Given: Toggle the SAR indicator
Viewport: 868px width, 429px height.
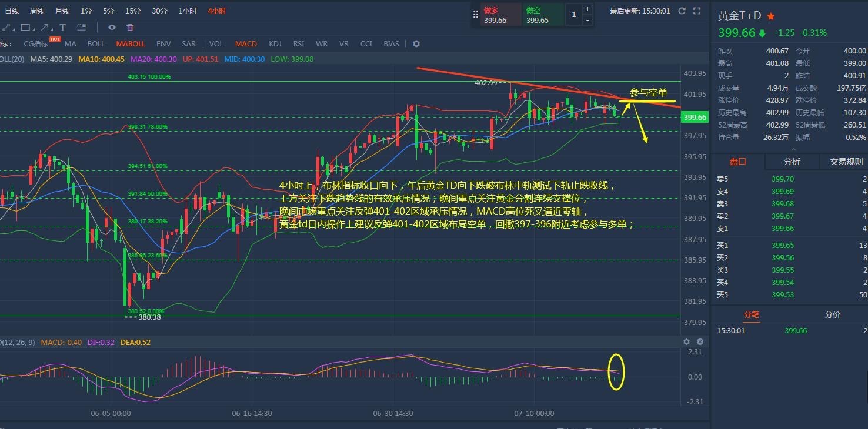Looking at the screenshot, I should pyautogui.click(x=189, y=44).
